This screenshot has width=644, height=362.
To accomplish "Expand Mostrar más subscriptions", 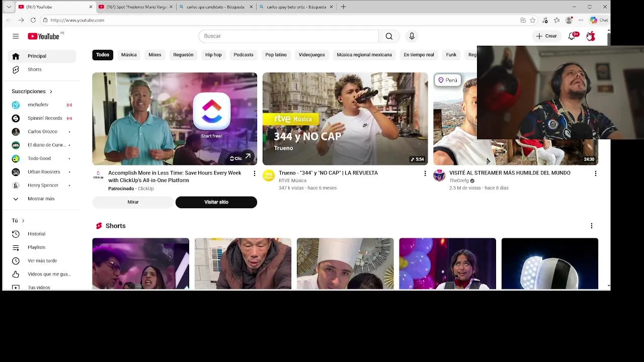I will click(x=42, y=199).
